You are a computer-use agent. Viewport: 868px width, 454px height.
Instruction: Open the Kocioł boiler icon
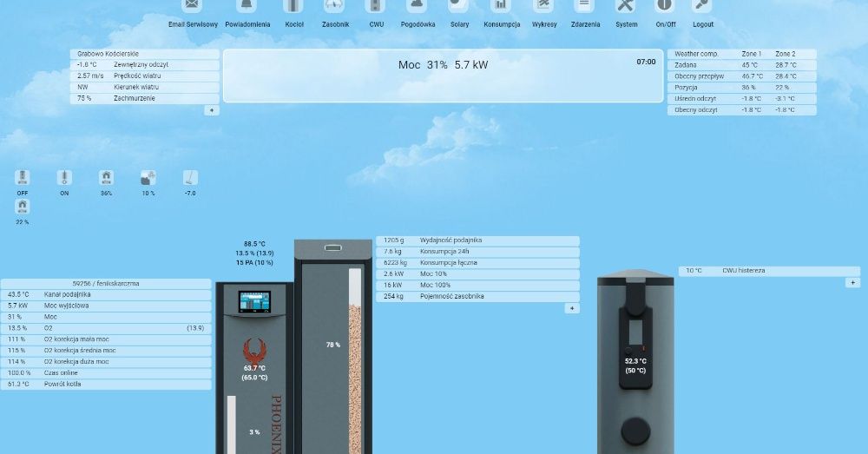pos(293,5)
